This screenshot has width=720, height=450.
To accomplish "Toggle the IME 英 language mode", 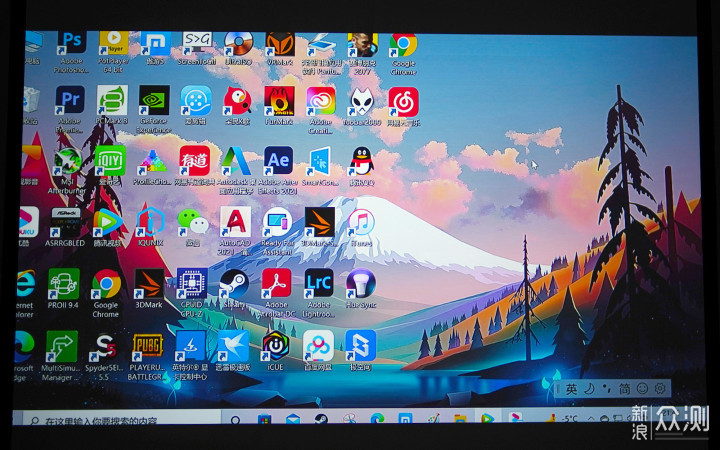I will click(571, 389).
